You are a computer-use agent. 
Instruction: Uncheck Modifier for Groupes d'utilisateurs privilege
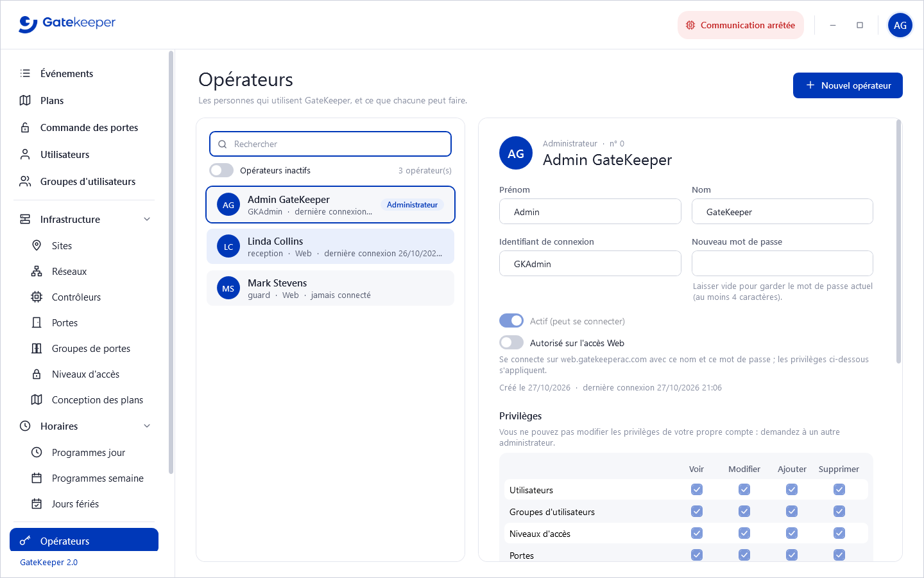pyautogui.click(x=744, y=511)
